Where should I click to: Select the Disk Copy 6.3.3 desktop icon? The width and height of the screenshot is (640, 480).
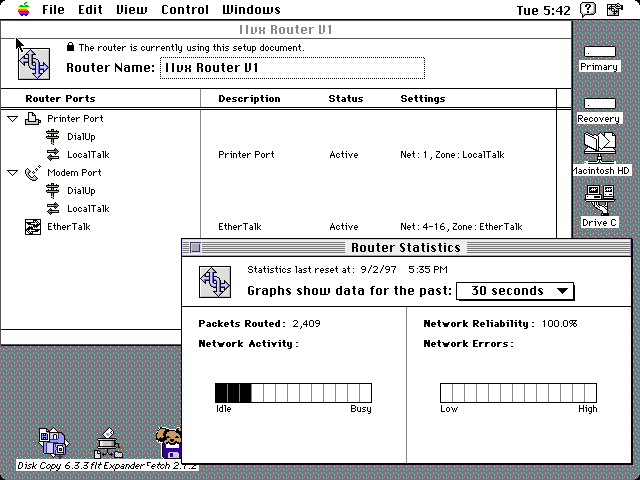(53, 442)
